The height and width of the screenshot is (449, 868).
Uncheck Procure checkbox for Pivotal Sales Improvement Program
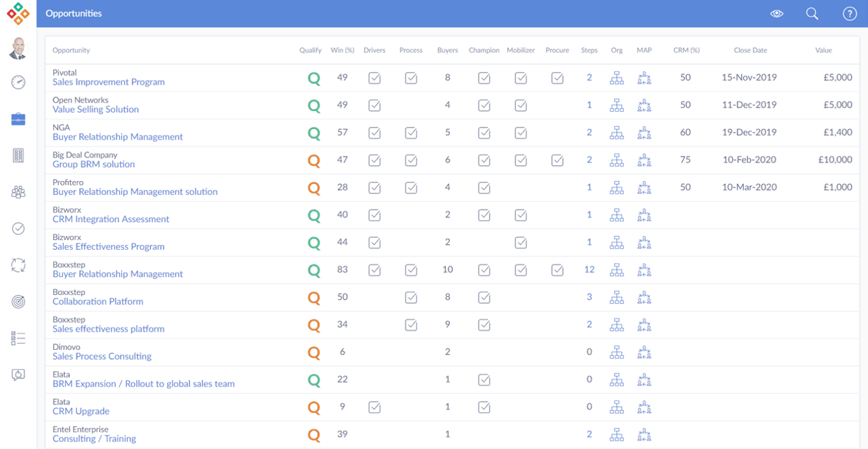tap(557, 78)
